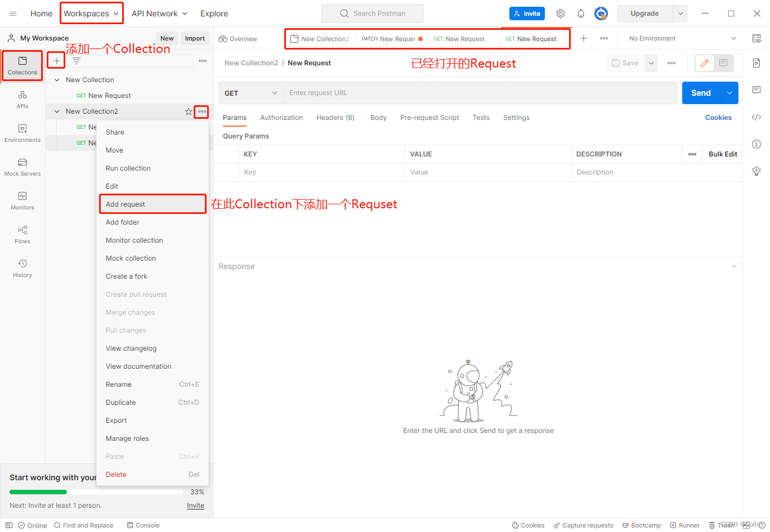
Task: Switch to the Headers (6) tab
Action: 335,118
